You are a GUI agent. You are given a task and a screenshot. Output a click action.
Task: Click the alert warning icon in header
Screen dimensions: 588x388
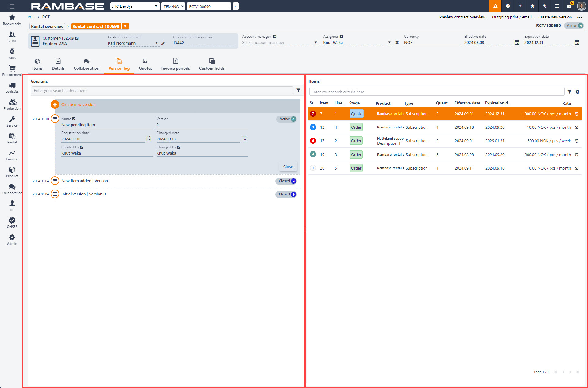click(495, 6)
